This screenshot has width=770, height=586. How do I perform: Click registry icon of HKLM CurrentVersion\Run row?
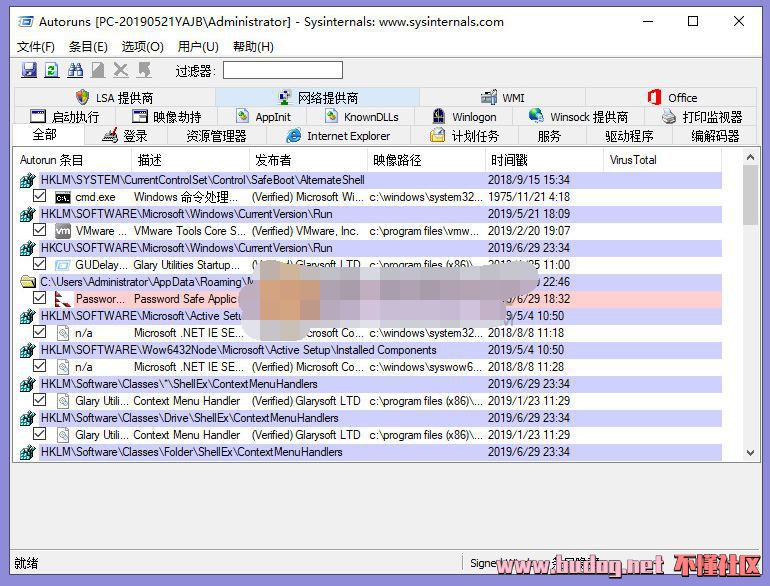click(x=28, y=214)
